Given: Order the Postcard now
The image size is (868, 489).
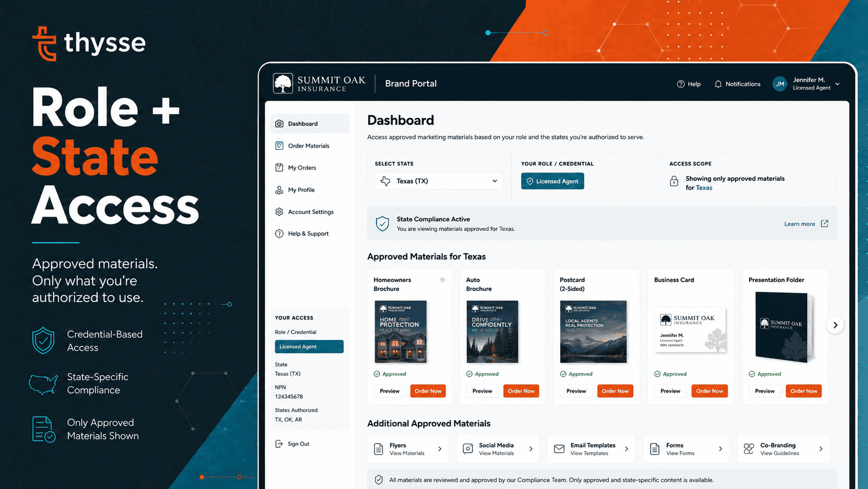Looking at the screenshot, I should (x=615, y=391).
